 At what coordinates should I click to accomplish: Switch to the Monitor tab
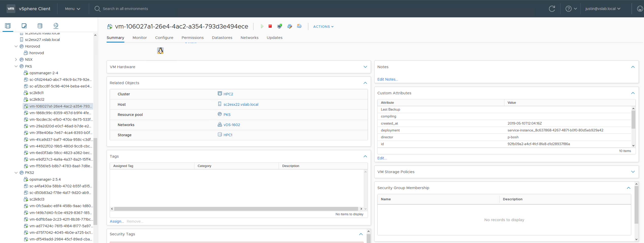click(x=140, y=38)
